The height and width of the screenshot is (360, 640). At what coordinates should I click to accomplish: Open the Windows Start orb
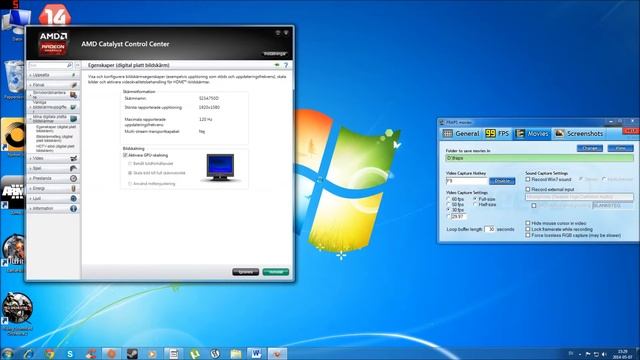coord(7,353)
